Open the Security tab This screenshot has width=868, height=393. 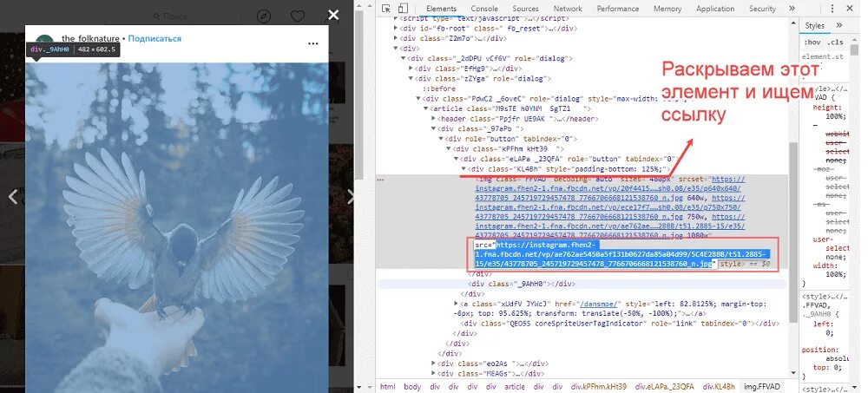coord(762,9)
